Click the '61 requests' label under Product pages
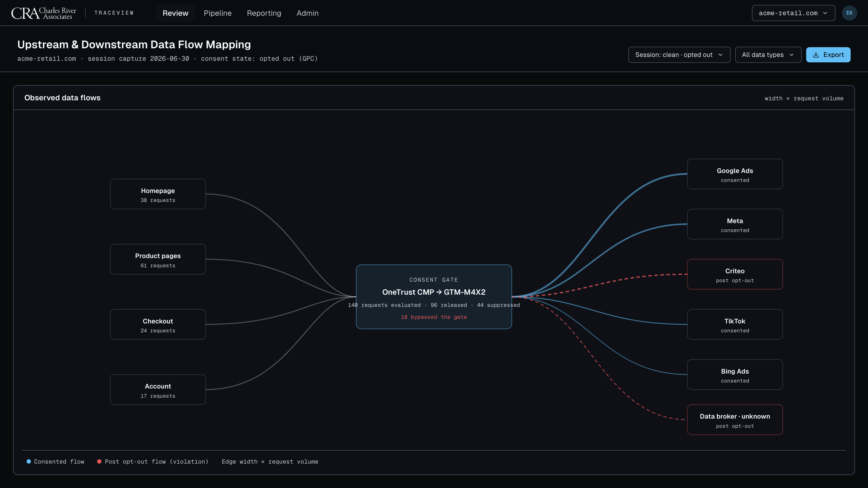The width and height of the screenshot is (868, 488). 158,266
